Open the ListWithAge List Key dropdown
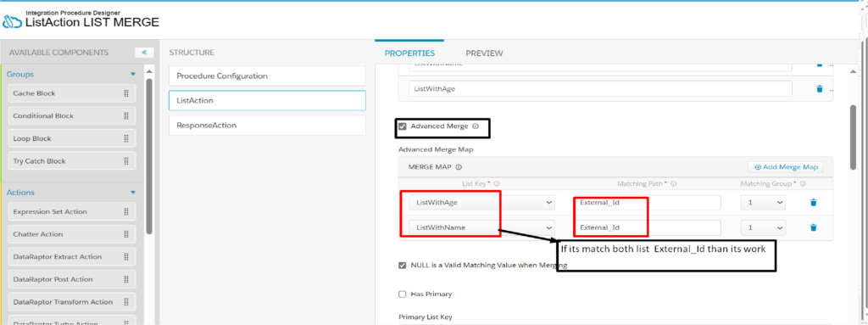This screenshot has width=868, height=325. [x=481, y=203]
